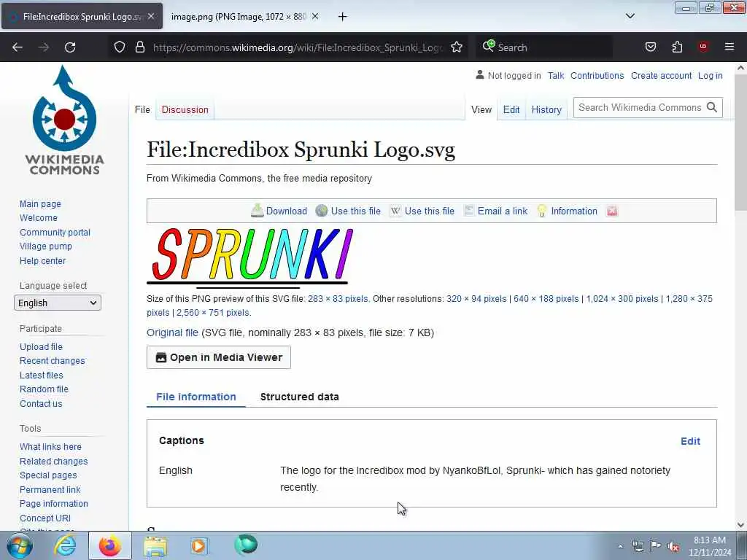The image size is (747, 560).
Task: Click the browser URL address bar
Action: [x=298, y=47]
